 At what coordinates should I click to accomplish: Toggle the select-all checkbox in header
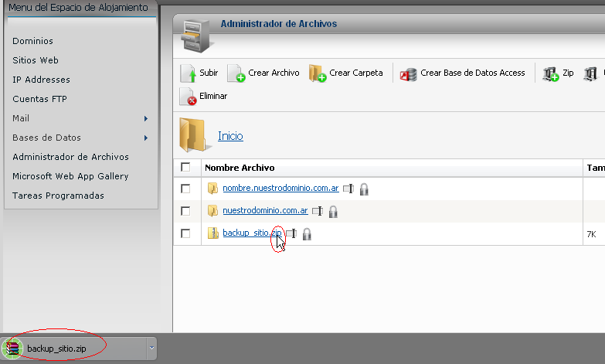coord(185,167)
